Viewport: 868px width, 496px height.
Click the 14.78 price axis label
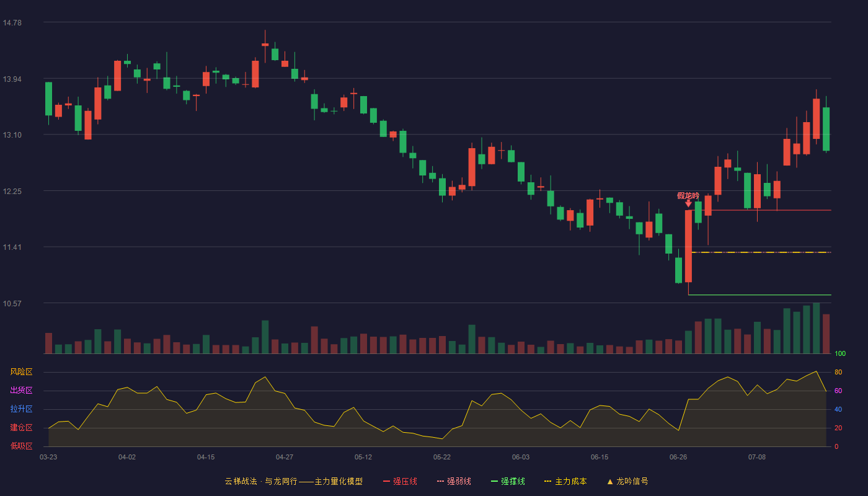[12, 23]
